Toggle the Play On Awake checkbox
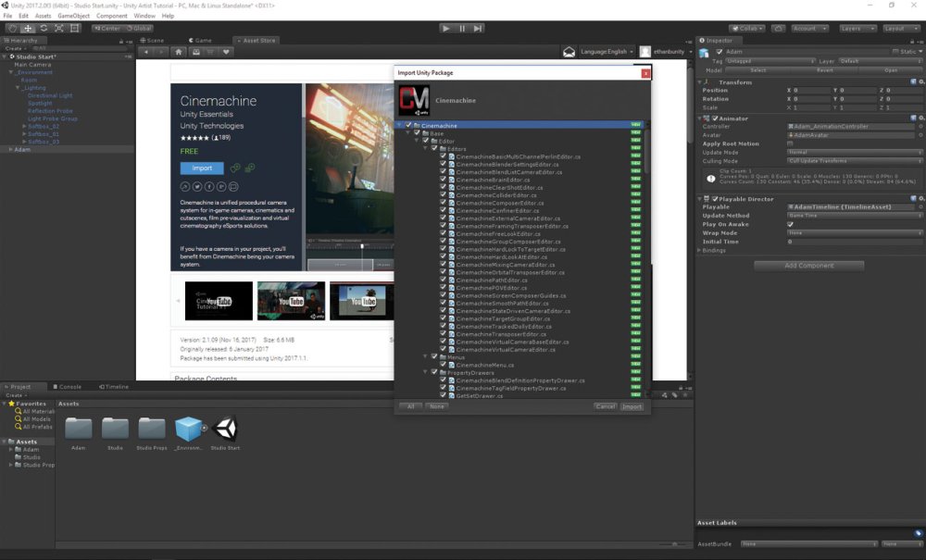This screenshot has width=926, height=560. [x=790, y=224]
